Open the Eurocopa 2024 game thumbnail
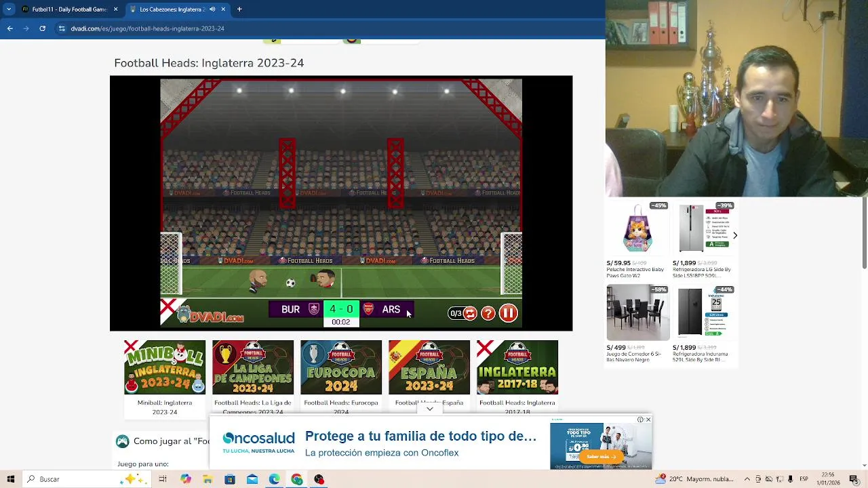 coord(341,367)
